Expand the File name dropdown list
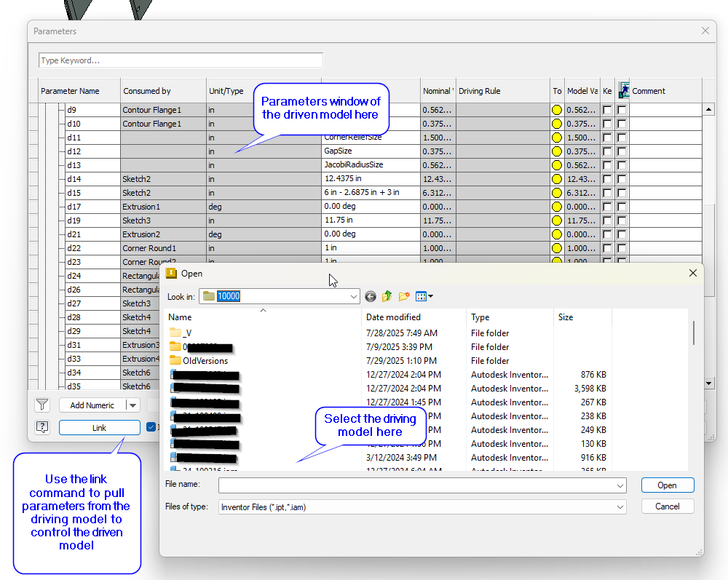This screenshot has height=580, width=728. (620, 485)
